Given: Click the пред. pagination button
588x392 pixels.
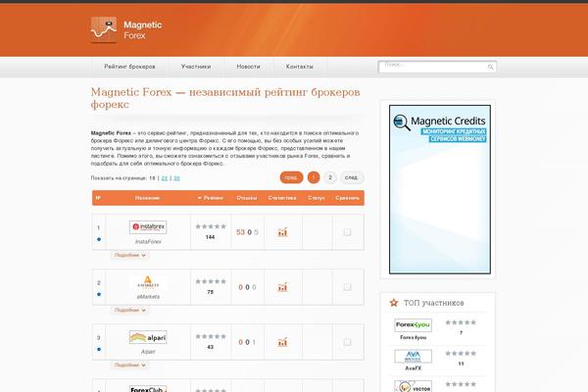Looking at the screenshot, I should click(291, 177).
